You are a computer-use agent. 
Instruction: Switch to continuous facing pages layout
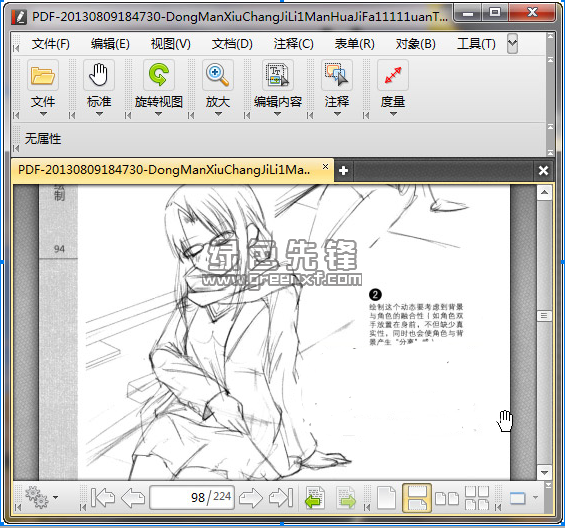[477, 498]
